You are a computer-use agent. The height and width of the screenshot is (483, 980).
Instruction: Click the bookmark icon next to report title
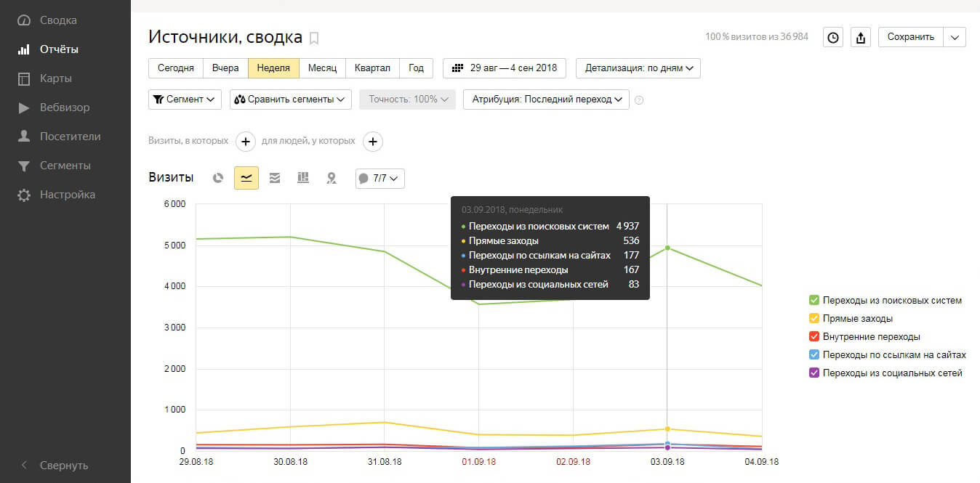point(314,38)
